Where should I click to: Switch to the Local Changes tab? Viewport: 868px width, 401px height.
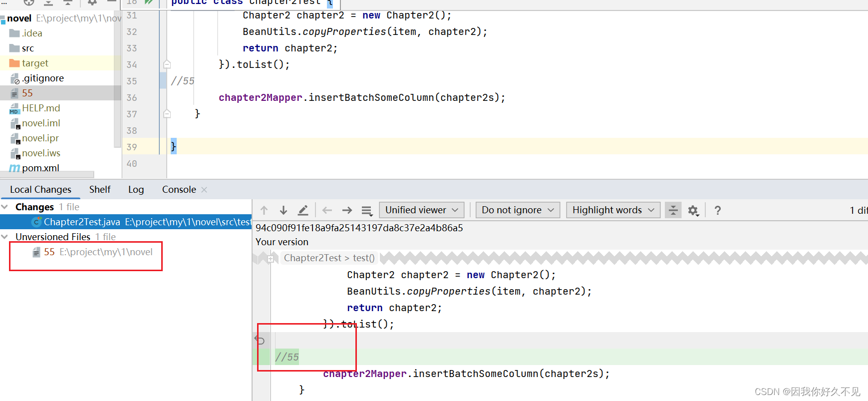[x=40, y=190]
